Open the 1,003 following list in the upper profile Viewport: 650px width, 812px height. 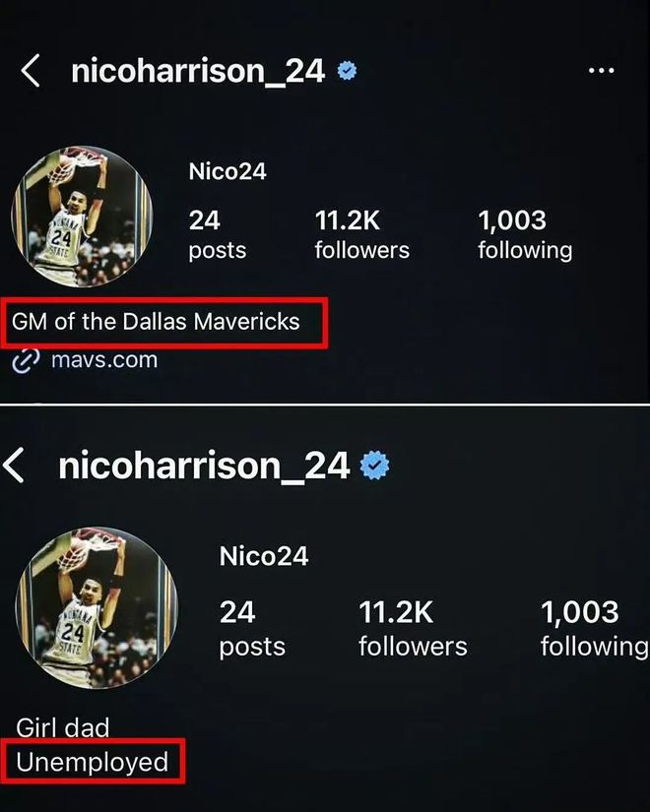(x=524, y=234)
